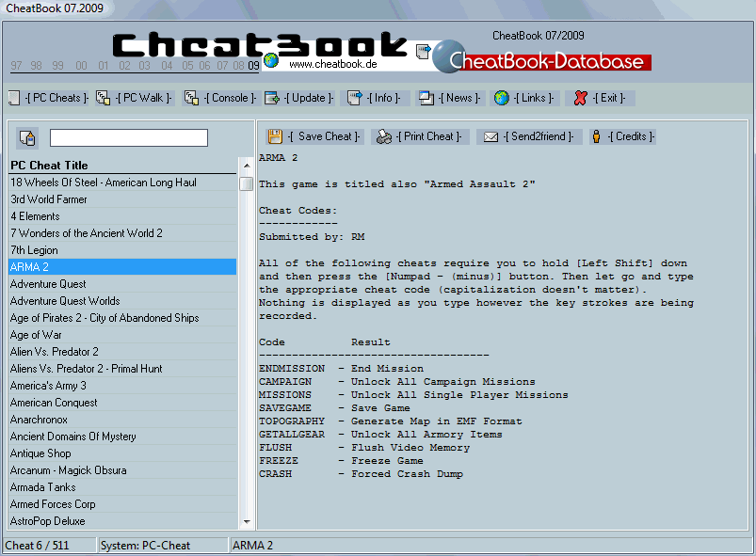Select the Armada Tanks entry

click(x=123, y=487)
